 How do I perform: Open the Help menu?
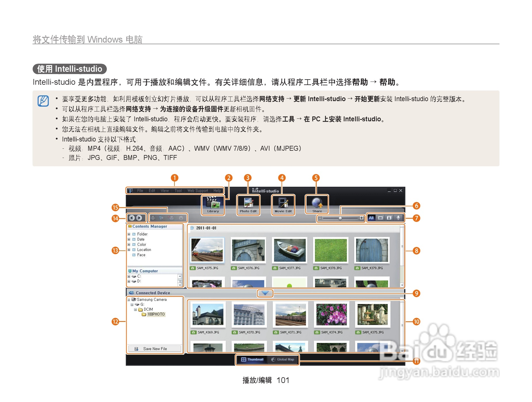point(217,191)
